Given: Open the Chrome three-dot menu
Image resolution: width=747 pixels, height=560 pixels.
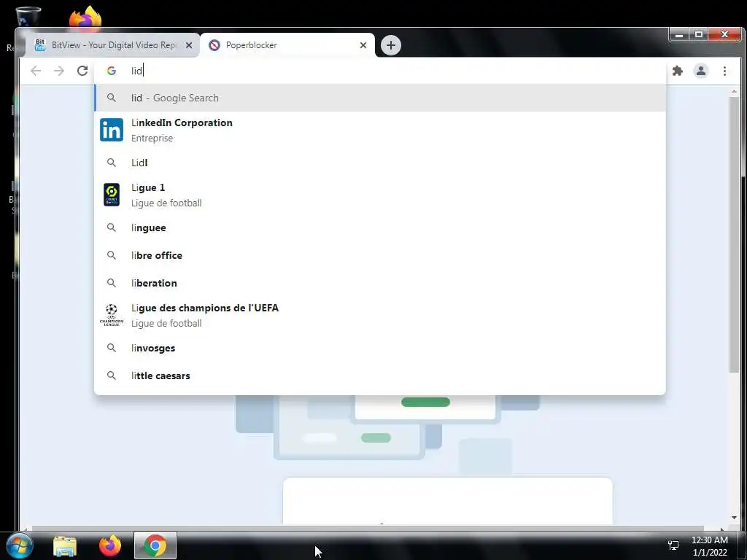Looking at the screenshot, I should pos(724,71).
